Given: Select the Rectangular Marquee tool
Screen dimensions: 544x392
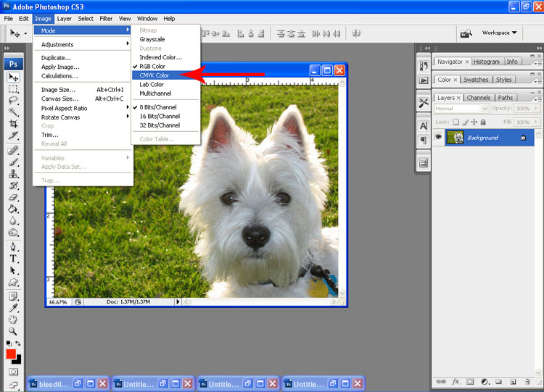Looking at the screenshot, I should tap(13, 88).
